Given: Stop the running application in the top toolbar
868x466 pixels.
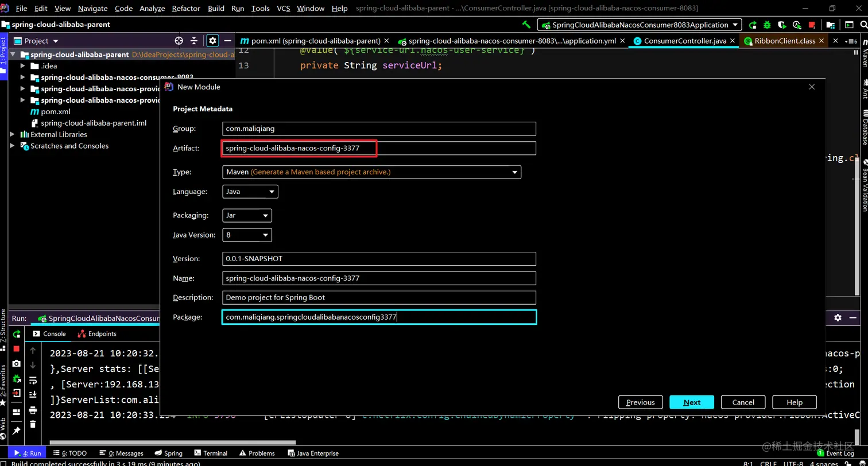Looking at the screenshot, I should point(812,25).
